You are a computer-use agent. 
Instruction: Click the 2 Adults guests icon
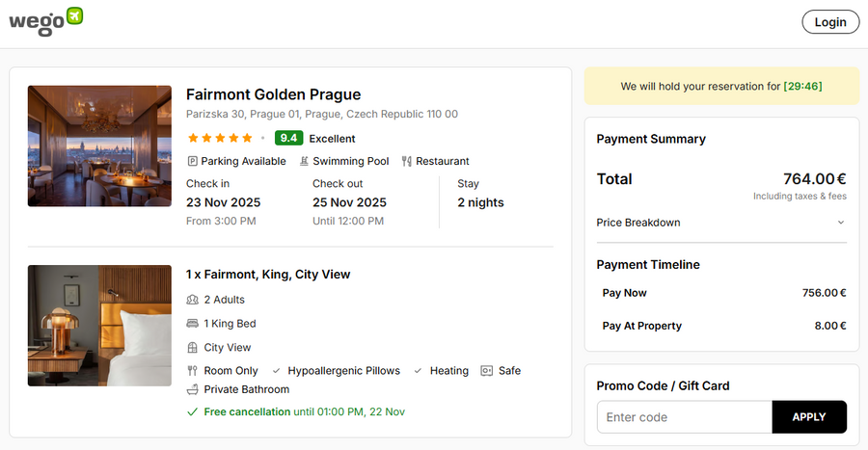pos(193,300)
